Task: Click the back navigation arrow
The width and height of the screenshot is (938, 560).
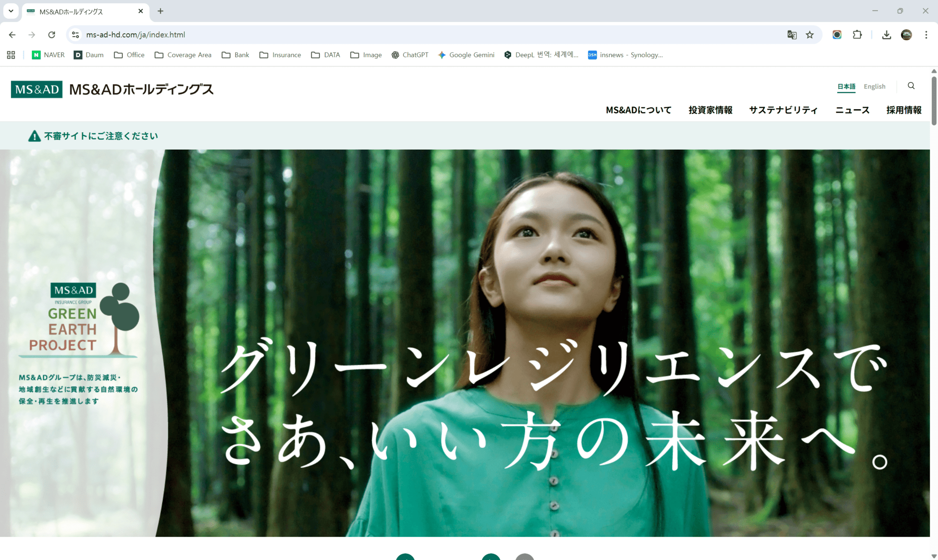Action: [x=12, y=35]
